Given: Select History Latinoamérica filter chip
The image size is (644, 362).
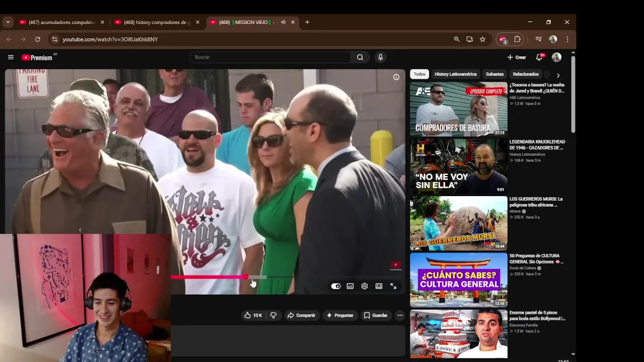Looking at the screenshot, I should [x=455, y=74].
